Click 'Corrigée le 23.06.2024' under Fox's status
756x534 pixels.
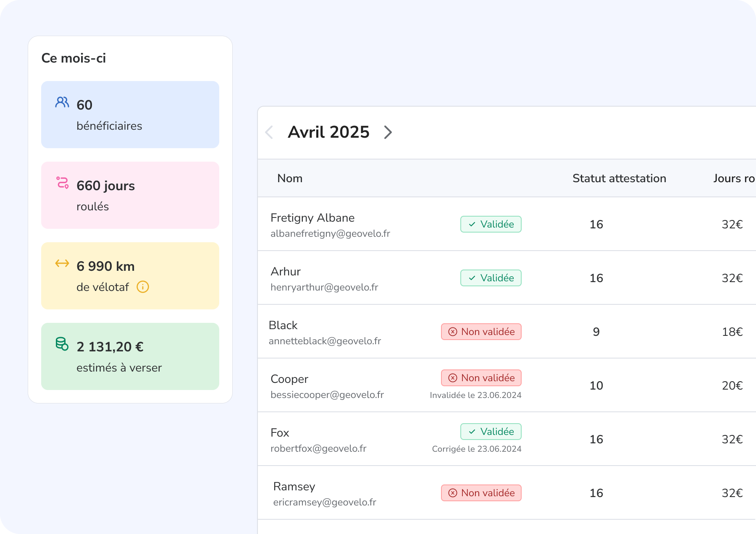tap(477, 449)
